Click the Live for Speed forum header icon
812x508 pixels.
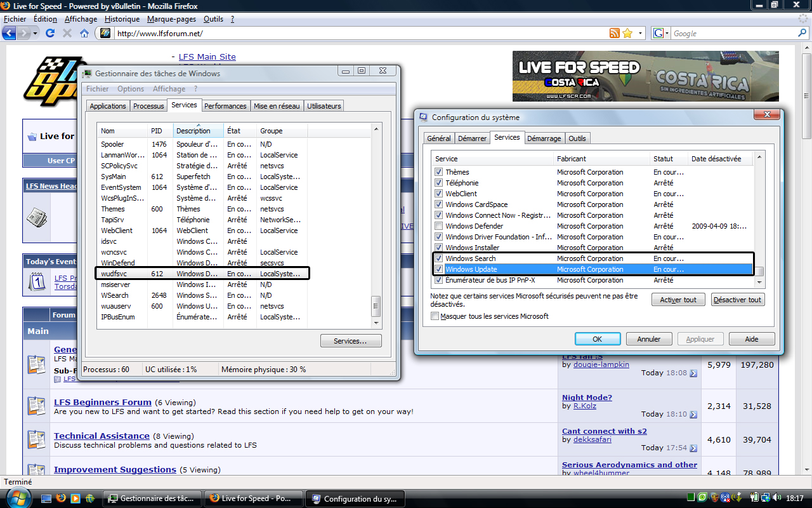[x=32, y=137]
